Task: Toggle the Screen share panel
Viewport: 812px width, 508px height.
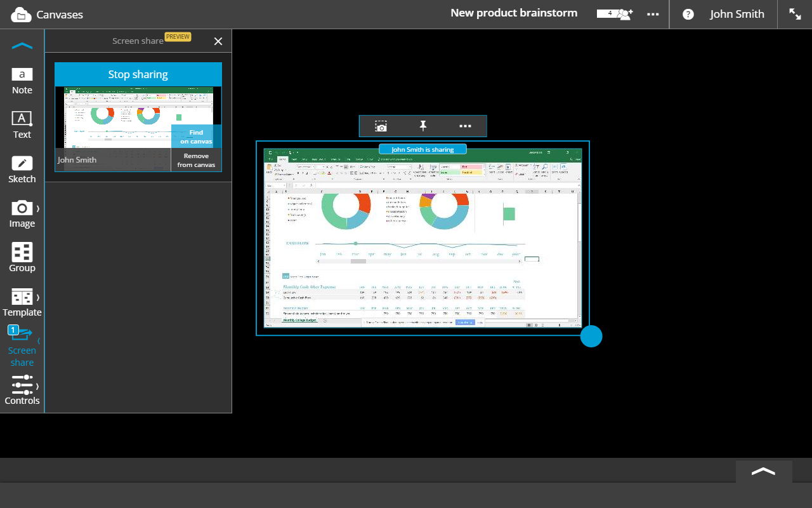Action: pyautogui.click(x=22, y=347)
